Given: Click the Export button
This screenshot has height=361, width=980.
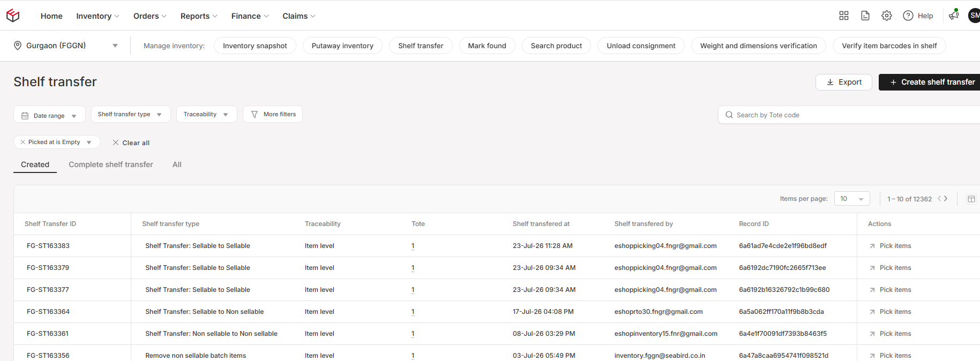Looking at the screenshot, I should click(844, 82).
